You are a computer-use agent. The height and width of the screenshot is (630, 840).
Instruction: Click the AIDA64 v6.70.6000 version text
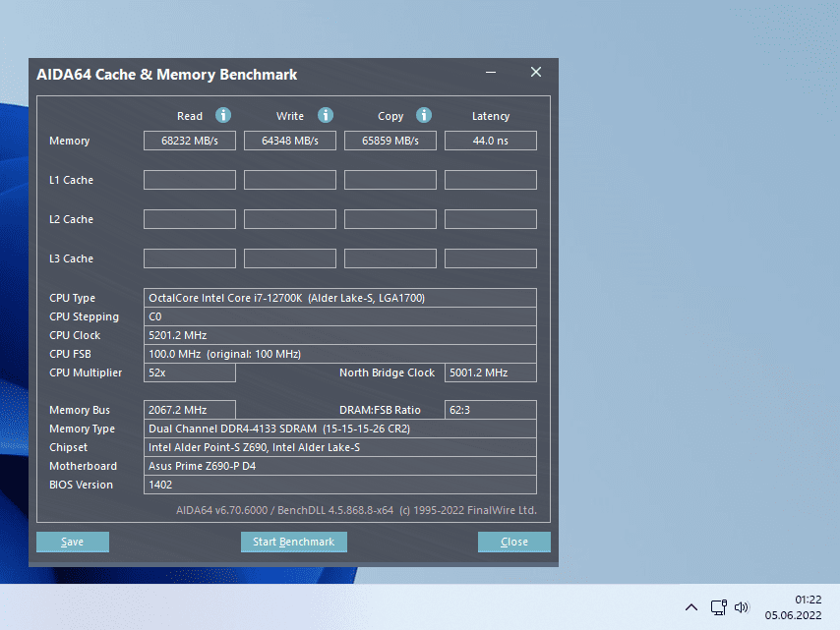(x=356, y=510)
